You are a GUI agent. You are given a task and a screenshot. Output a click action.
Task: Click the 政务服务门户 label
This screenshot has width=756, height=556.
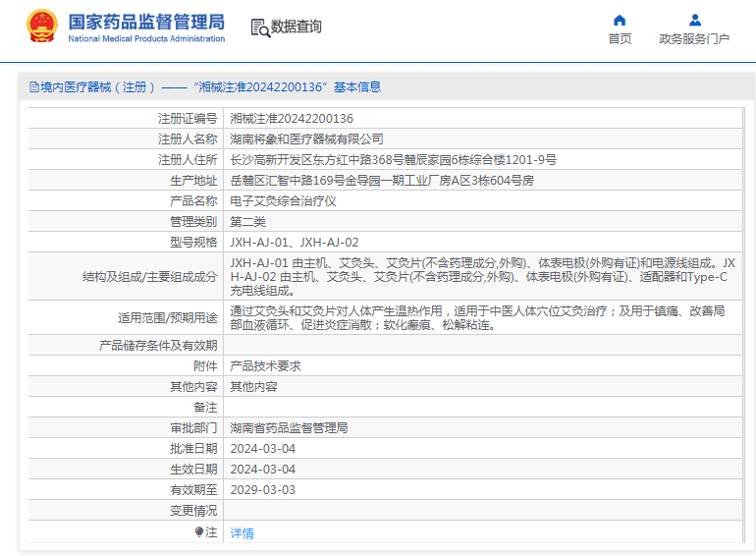tap(694, 38)
